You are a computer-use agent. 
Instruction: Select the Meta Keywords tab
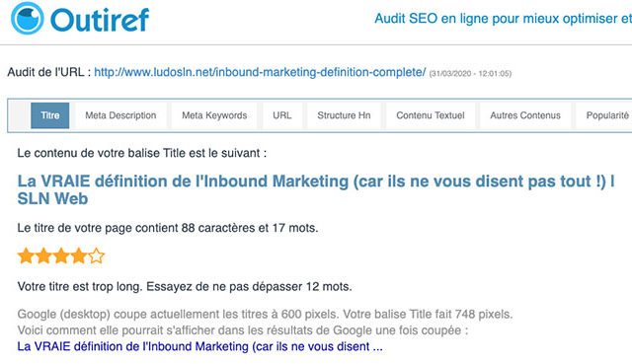click(214, 115)
